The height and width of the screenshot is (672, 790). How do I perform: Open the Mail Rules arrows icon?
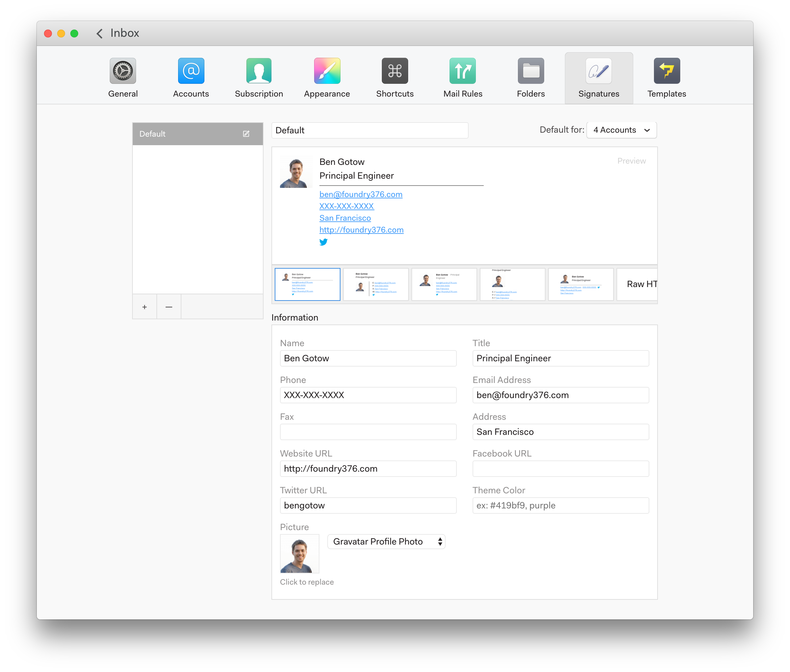pyautogui.click(x=463, y=71)
